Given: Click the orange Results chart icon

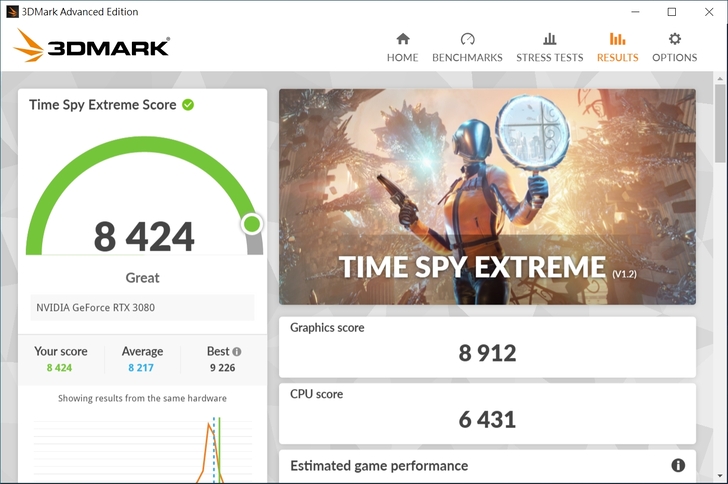Looking at the screenshot, I should coord(618,39).
